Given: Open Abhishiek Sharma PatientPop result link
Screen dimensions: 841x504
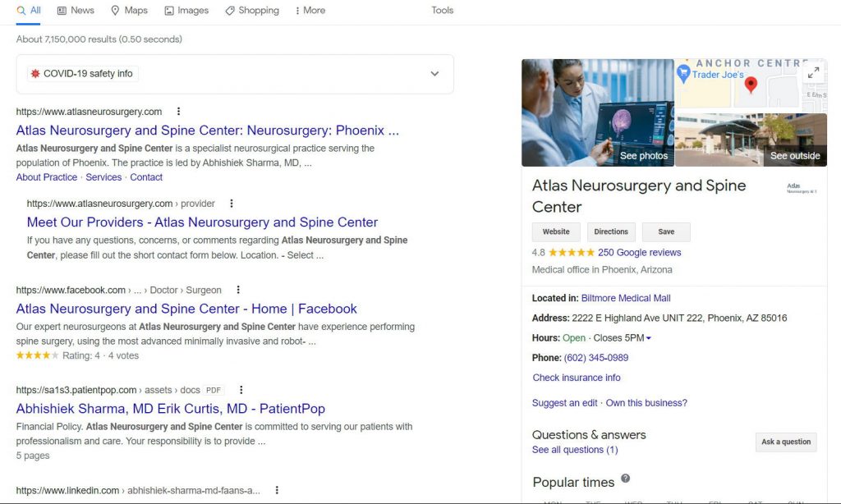Looking at the screenshot, I should [x=171, y=409].
